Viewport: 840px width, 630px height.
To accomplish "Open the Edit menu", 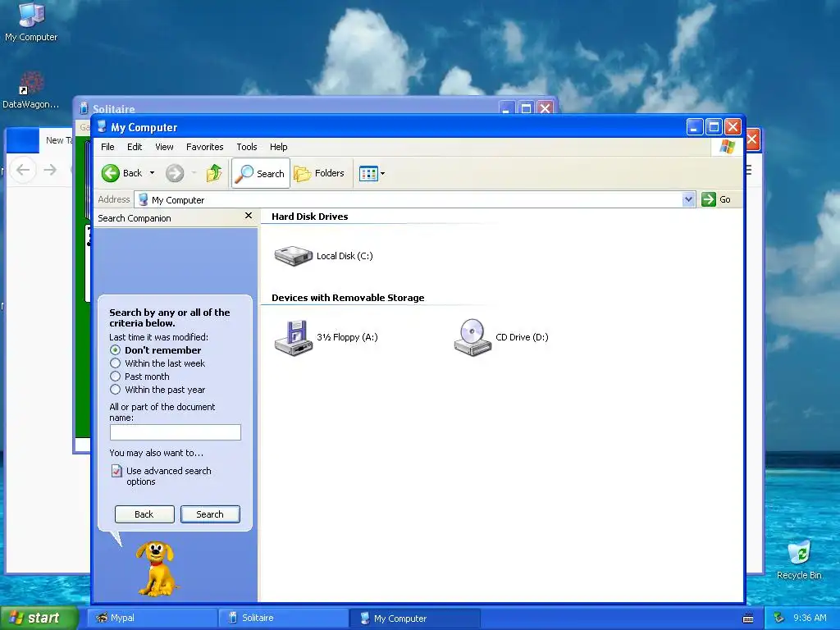I will click(135, 147).
